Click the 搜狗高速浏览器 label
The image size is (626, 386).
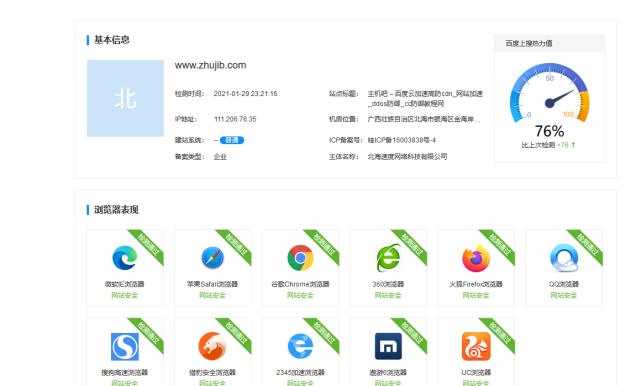coord(125,372)
